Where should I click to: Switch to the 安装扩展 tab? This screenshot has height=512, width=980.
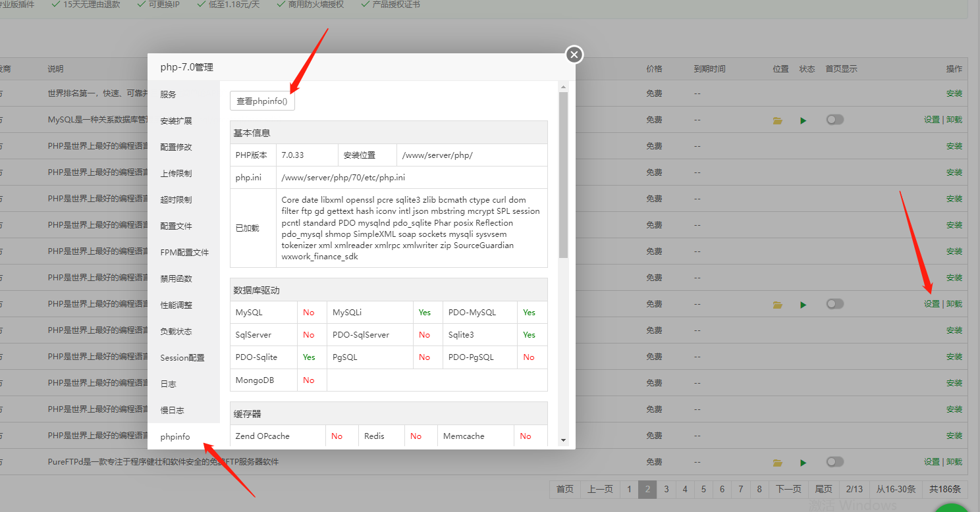(x=184, y=120)
